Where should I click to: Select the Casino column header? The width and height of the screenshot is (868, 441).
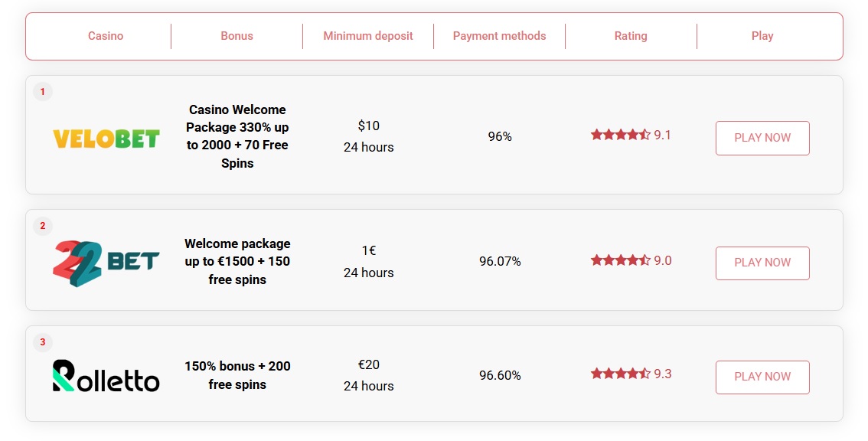point(106,36)
